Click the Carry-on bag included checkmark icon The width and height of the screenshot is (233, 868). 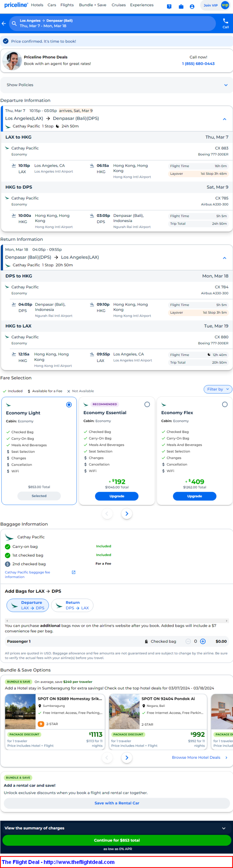tap(8, 547)
